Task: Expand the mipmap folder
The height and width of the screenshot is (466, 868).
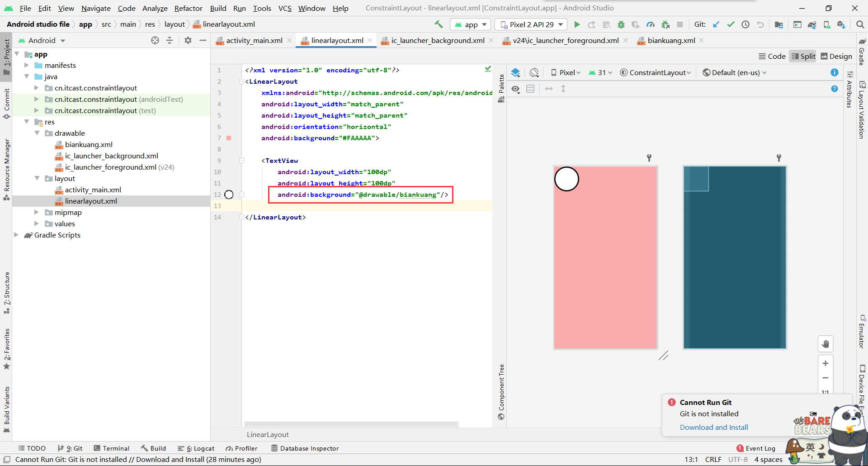Action: pos(37,212)
